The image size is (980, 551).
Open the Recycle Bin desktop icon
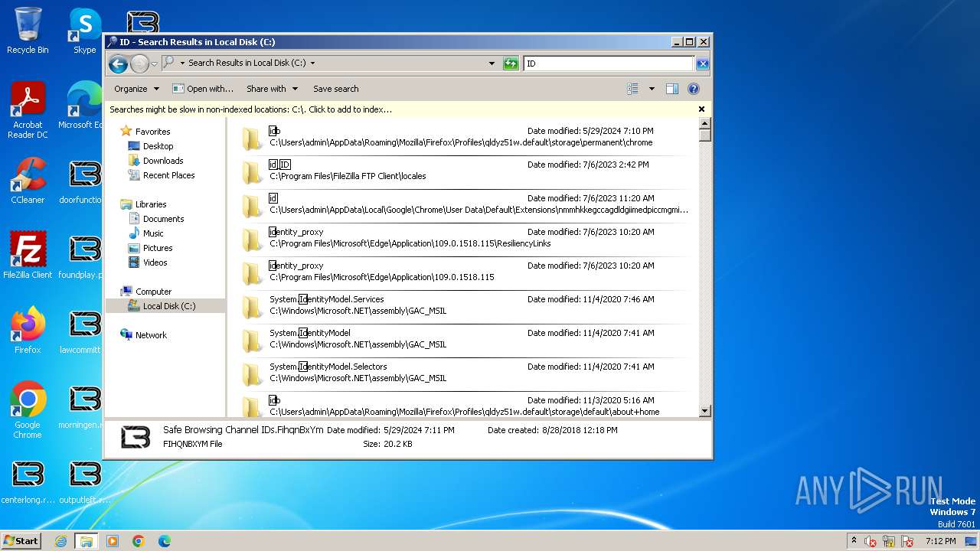28,31
